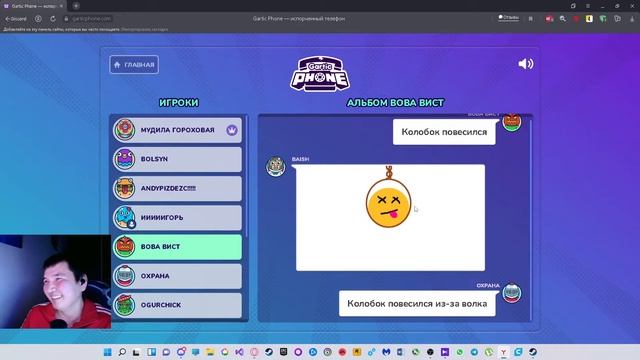Close the Gartic Phone browser tab
This screenshot has height=360, width=640.
pos(61,6)
